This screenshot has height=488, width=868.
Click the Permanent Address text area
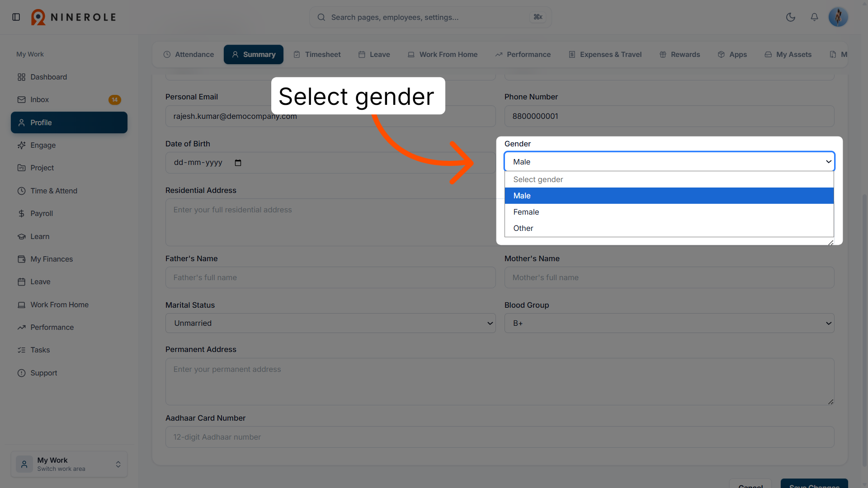pos(500,381)
